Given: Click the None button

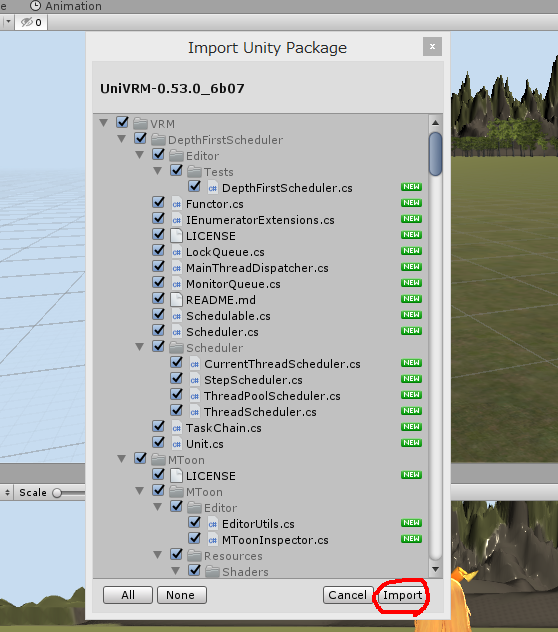Looking at the screenshot, I should [181, 595].
